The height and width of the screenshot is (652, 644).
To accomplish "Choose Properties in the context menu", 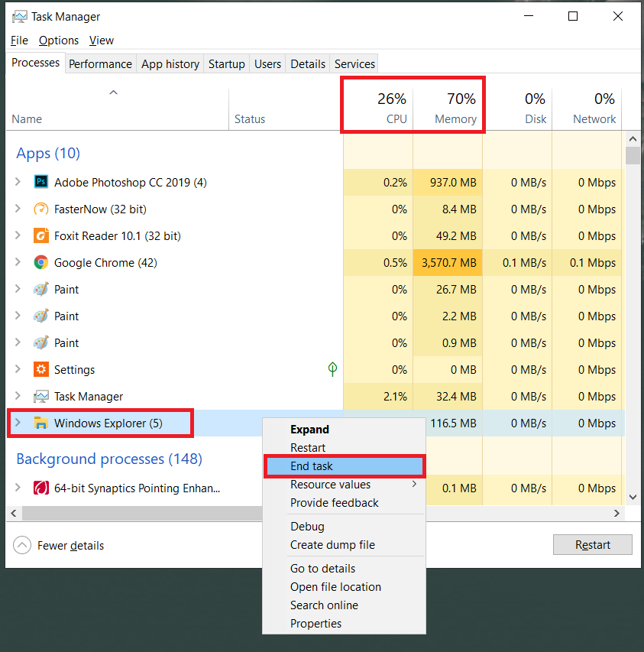I will [x=344, y=623].
